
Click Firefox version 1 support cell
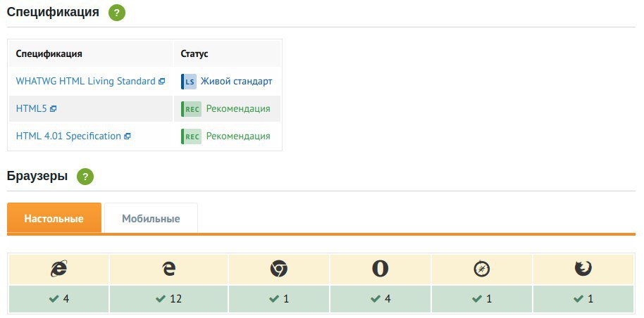tap(583, 299)
